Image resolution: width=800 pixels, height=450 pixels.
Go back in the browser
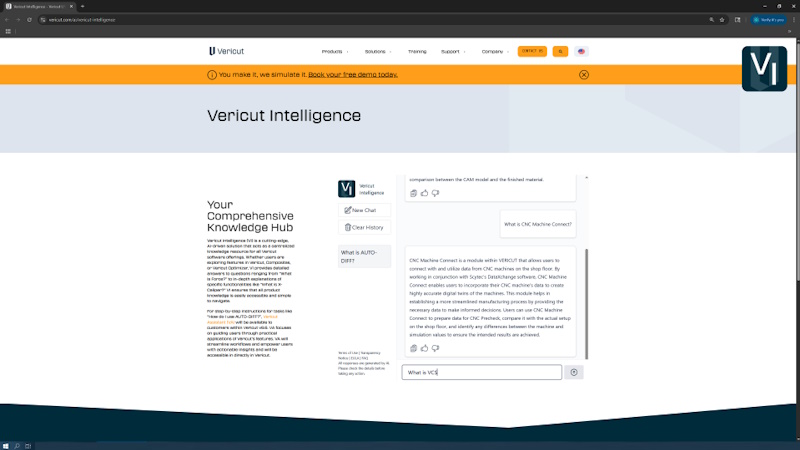(x=7, y=20)
